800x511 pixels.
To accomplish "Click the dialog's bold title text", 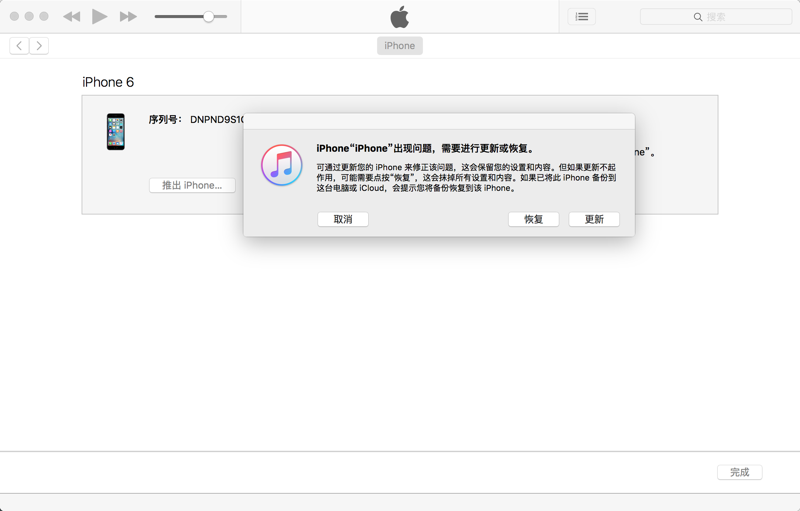I will point(426,148).
